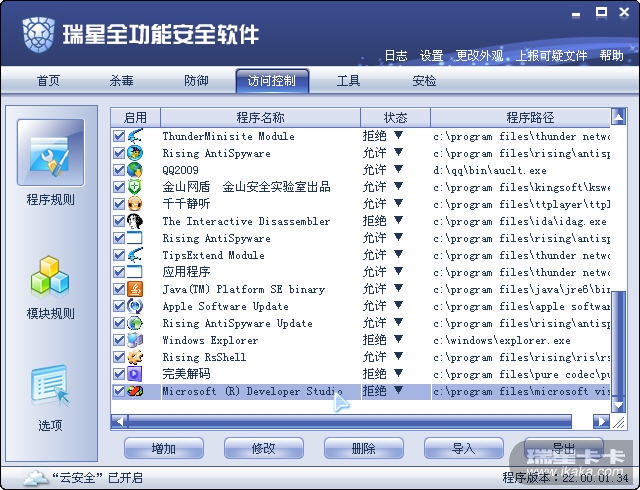Switch to the 首页 tab

click(x=48, y=80)
